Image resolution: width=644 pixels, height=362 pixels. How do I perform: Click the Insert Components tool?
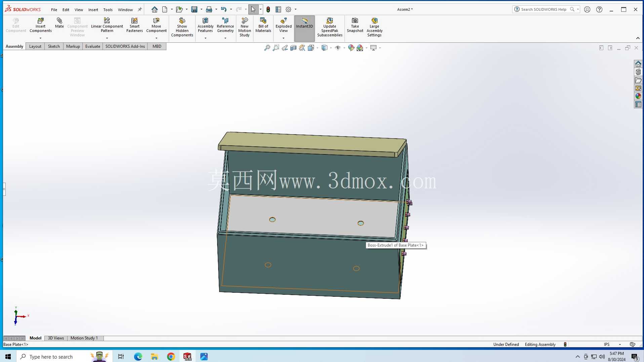(40, 25)
